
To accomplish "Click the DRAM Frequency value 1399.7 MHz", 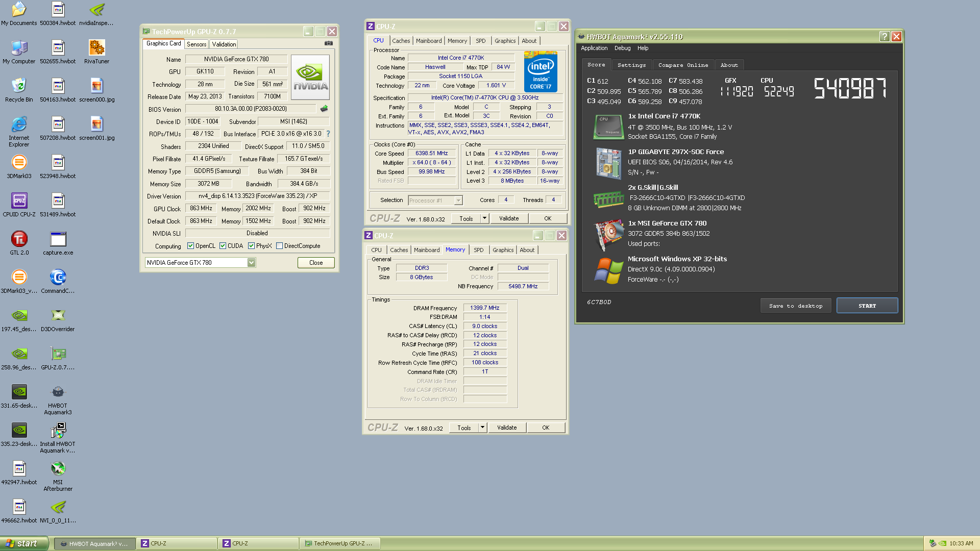I will pos(484,308).
